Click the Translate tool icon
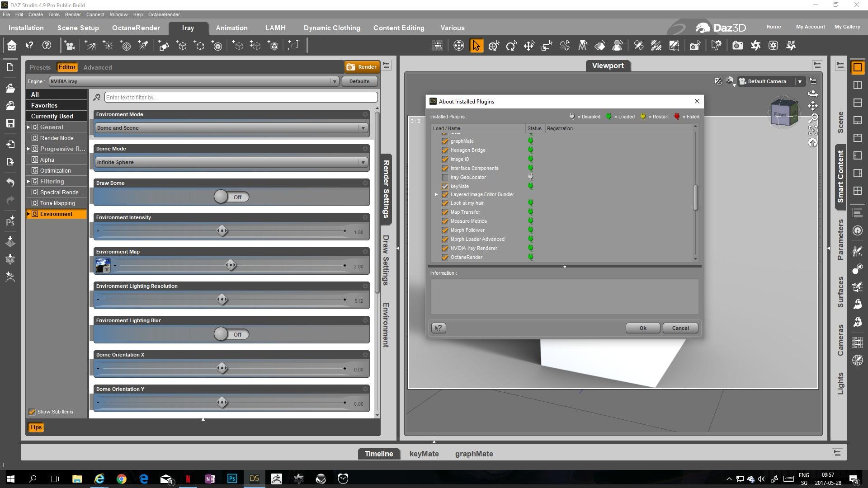The image size is (868, 488). pos(529,45)
